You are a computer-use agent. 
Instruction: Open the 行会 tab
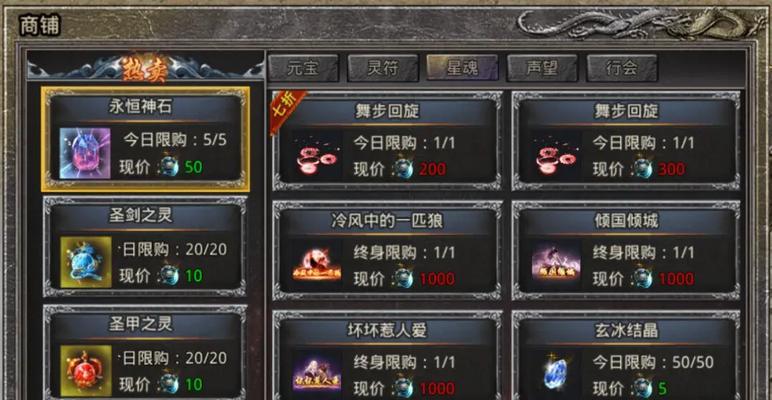click(x=622, y=68)
